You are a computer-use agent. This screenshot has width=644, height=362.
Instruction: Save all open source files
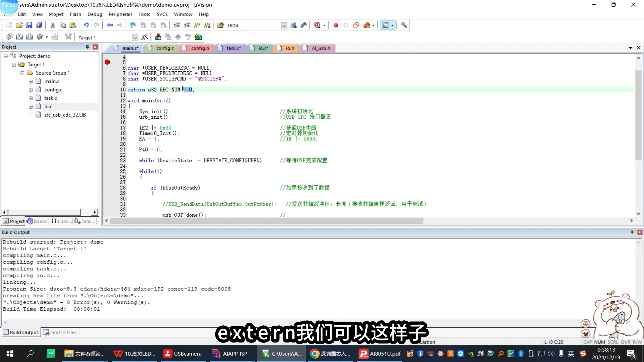(39, 25)
